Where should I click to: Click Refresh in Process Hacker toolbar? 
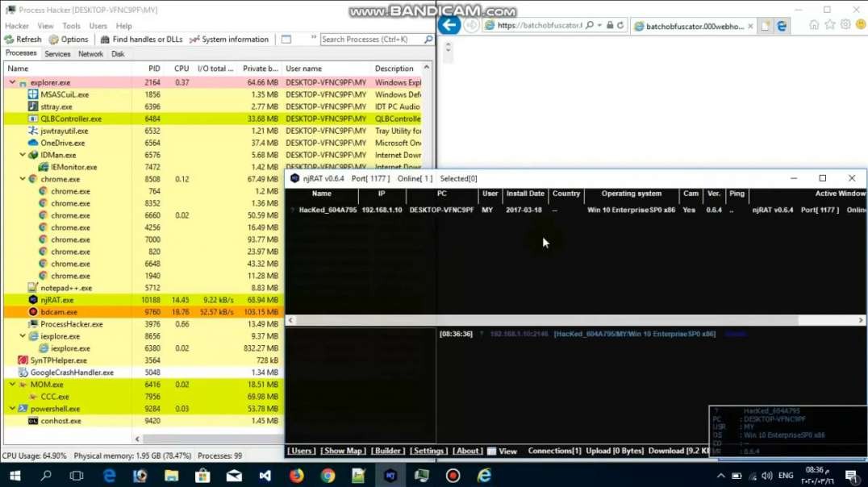coord(23,40)
